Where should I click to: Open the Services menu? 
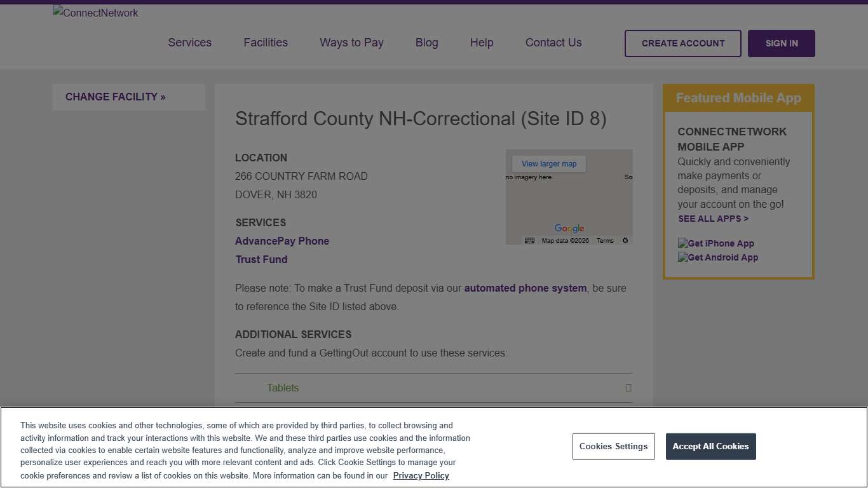[189, 43]
